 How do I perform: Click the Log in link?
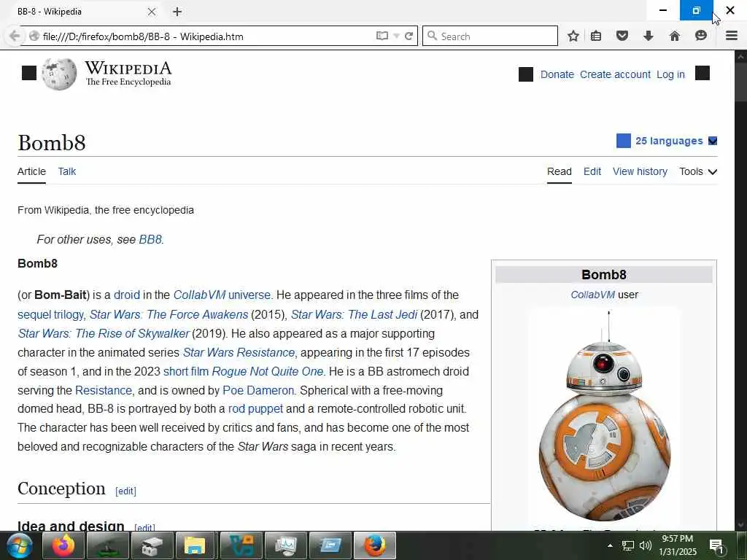click(670, 74)
